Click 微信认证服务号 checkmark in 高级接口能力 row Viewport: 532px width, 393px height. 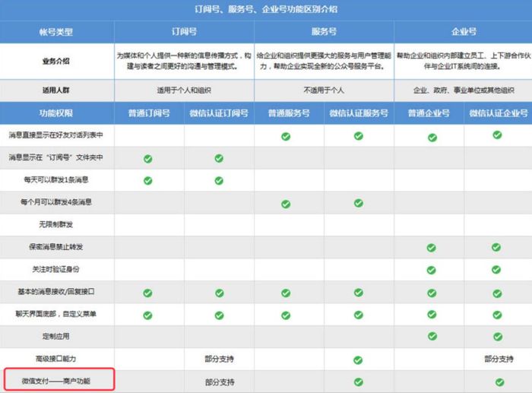pyautogui.click(x=358, y=359)
